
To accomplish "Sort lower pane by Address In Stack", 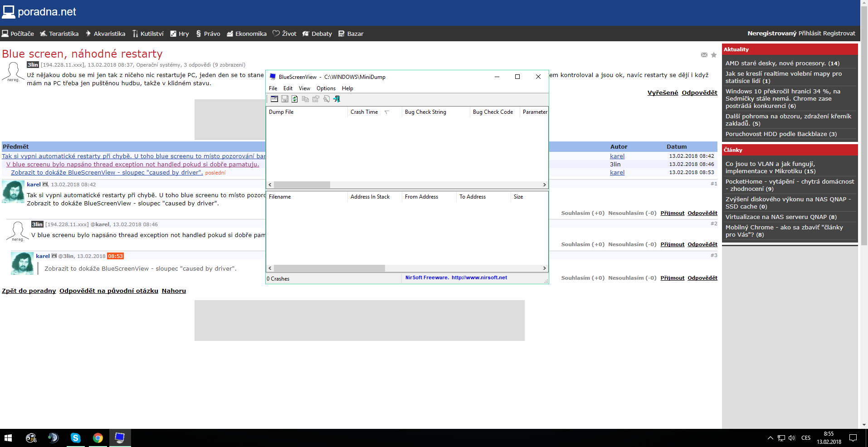I will pos(375,197).
